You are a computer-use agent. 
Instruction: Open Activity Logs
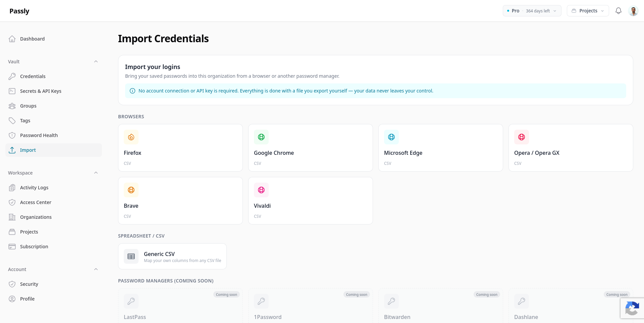(x=54, y=188)
